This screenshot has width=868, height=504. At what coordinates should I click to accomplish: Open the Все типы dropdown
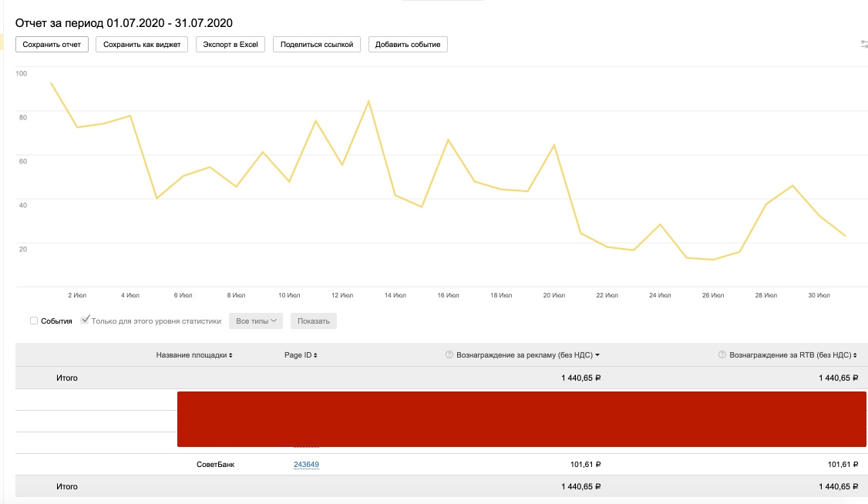(256, 321)
